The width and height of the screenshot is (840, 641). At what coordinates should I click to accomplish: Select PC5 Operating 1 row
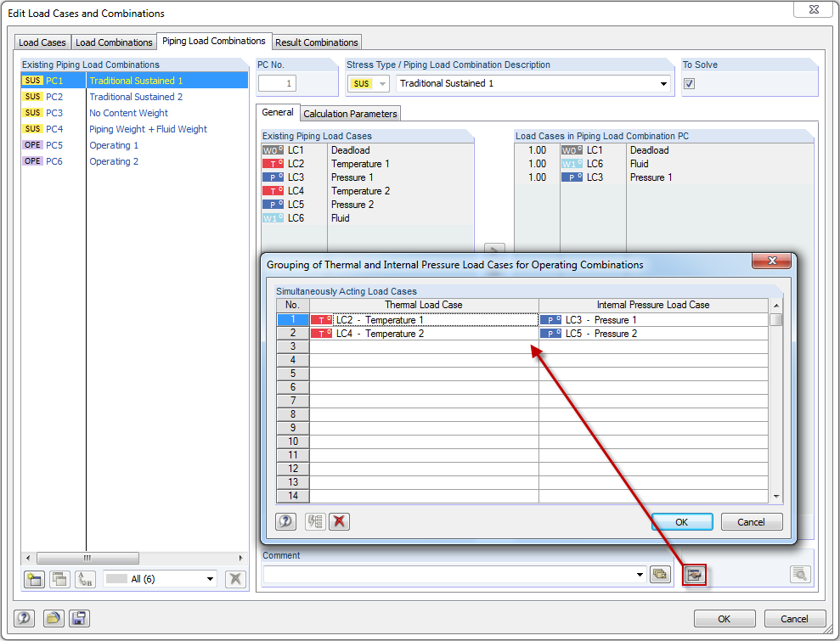[x=134, y=145]
